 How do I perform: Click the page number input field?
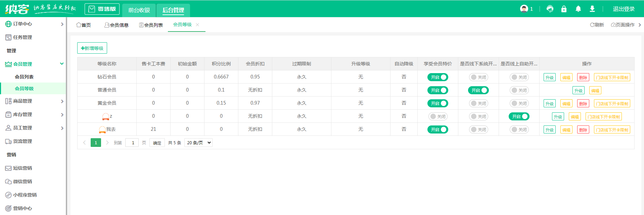click(132, 143)
